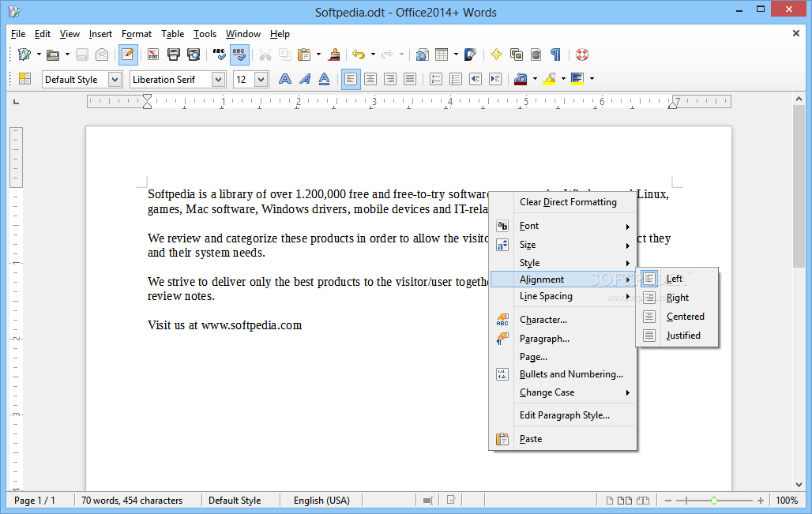812x514 pixels.
Task: Open Page Preview icon
Action: [194, 54]
